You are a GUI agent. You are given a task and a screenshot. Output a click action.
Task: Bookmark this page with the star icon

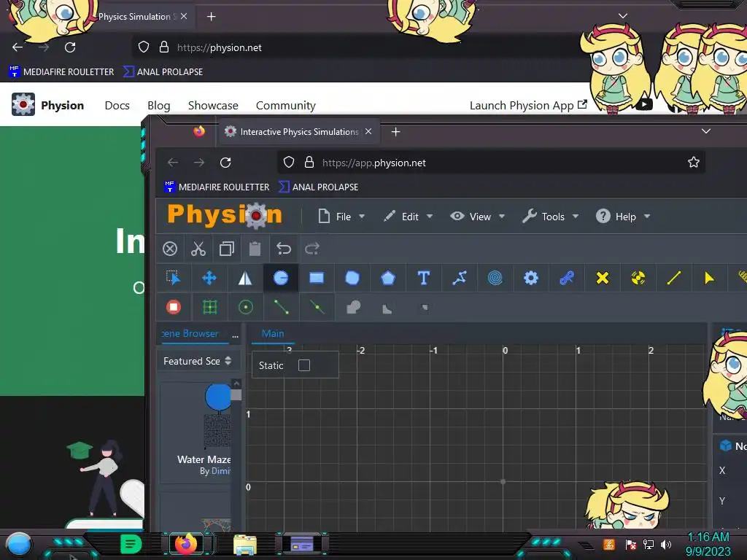[694, 163]
